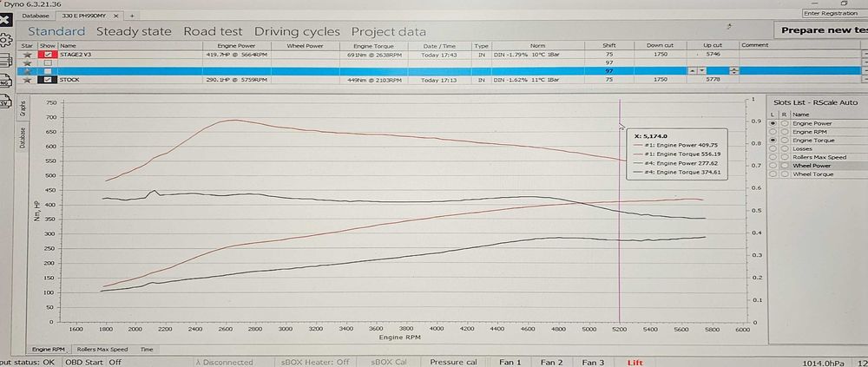Image resolution: width=868 pixels, height=367 pixels.
Task: Click the red color swatch for STAGE2 V3
Action: [x=48, y=55]
